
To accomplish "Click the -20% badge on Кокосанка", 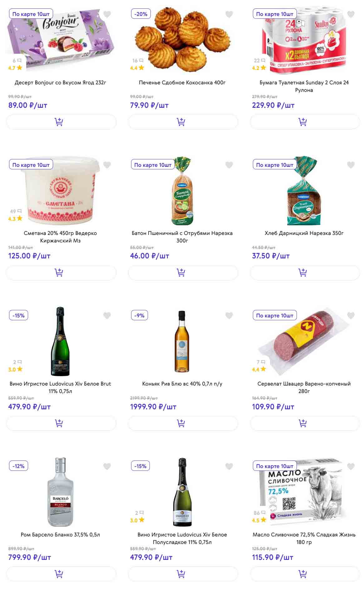I will coord(141,14).
